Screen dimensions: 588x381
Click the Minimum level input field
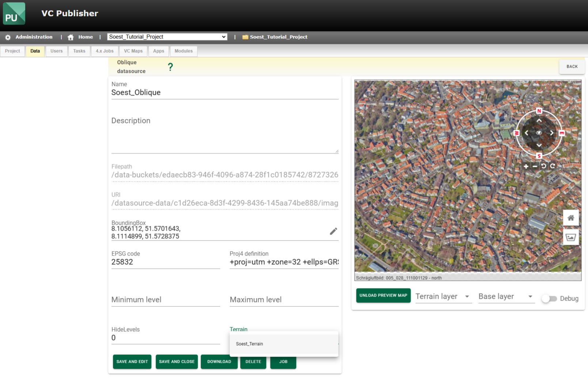165,300
